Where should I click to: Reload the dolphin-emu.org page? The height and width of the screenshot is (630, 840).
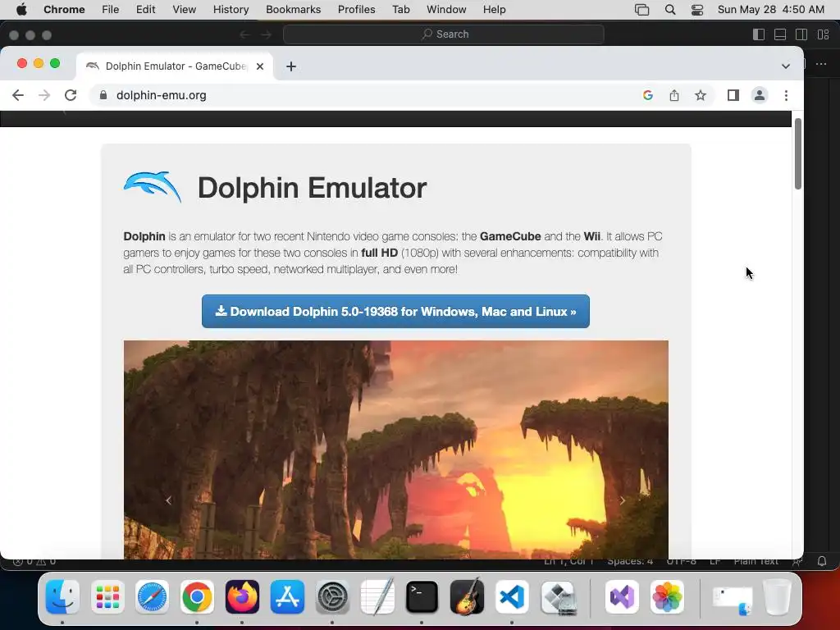[71, 95]
